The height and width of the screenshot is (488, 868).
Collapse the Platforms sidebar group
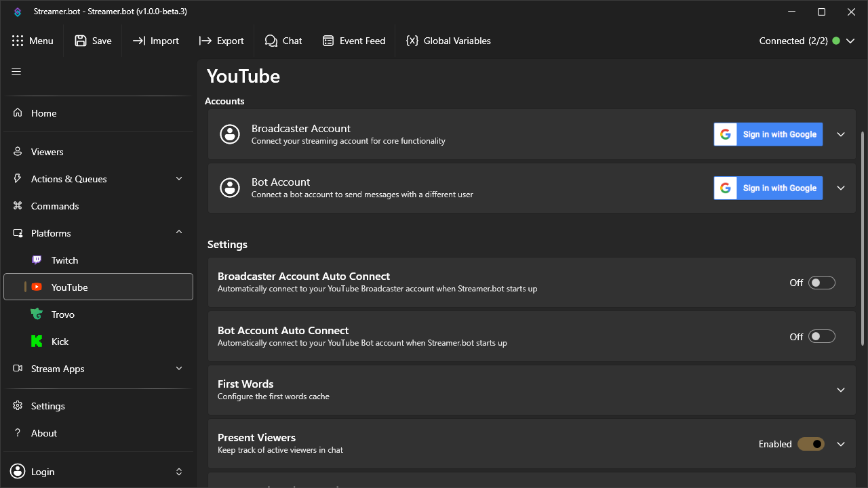[x=178, y=232]
